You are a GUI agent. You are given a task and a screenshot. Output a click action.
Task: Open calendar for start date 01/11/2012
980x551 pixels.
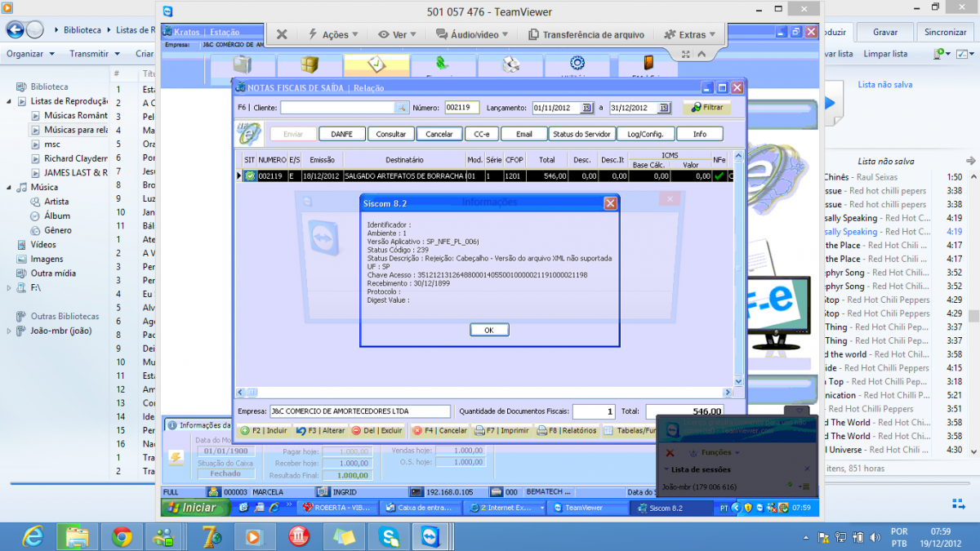pyautogui.click(x=586, y=108)
